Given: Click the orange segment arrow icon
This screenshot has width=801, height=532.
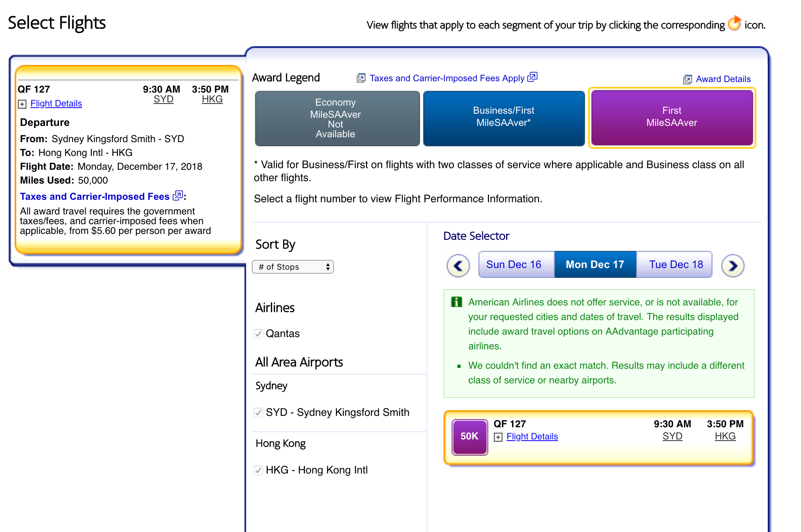Looking at the screenshot, I should coord(734,24).
